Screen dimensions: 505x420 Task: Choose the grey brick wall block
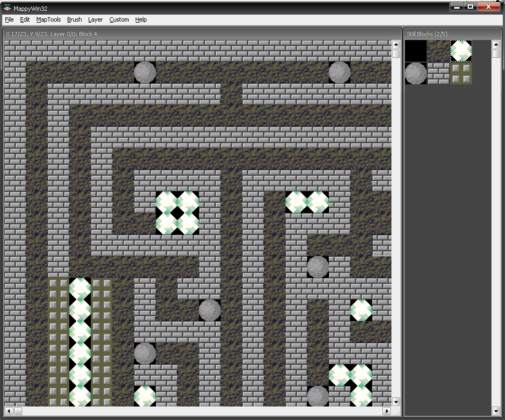click(438, 74)
